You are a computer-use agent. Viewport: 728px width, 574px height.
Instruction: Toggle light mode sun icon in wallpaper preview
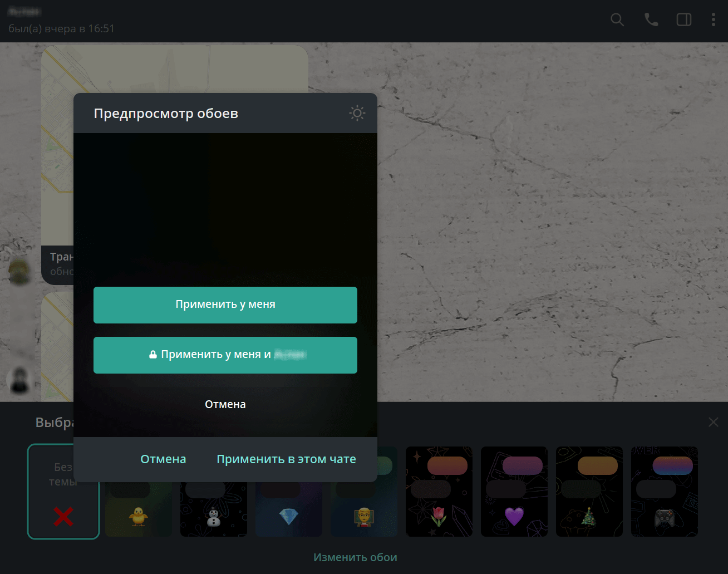point(357,113)
